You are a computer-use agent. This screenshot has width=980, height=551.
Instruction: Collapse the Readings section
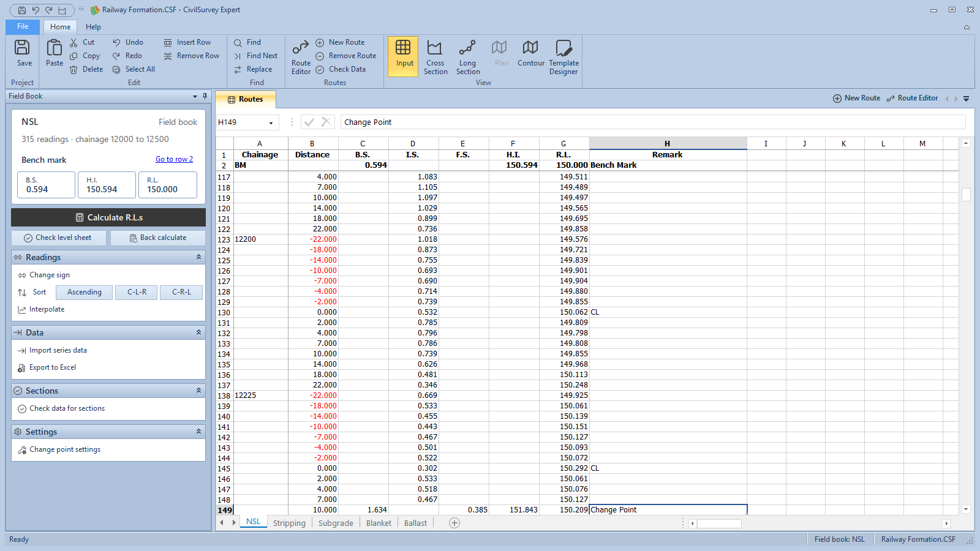(x=198, y=257)
